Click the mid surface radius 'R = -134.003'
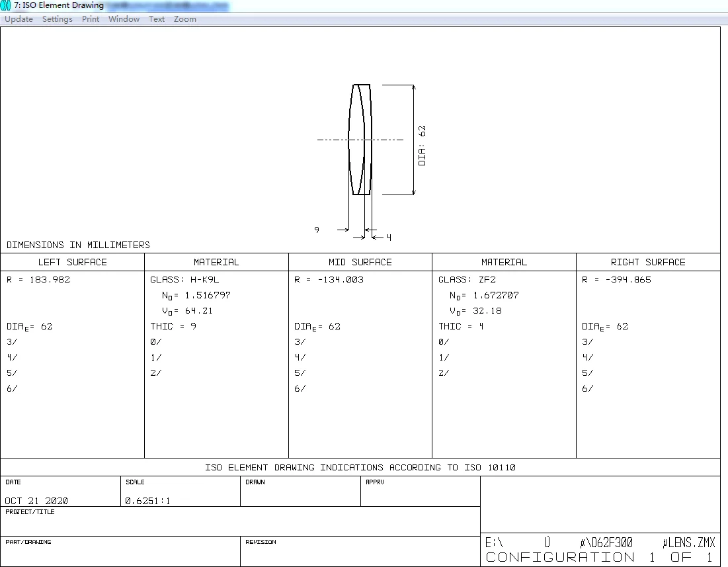Image resolution: width=728 pixels, height=567 pixels. click(329, 280)
